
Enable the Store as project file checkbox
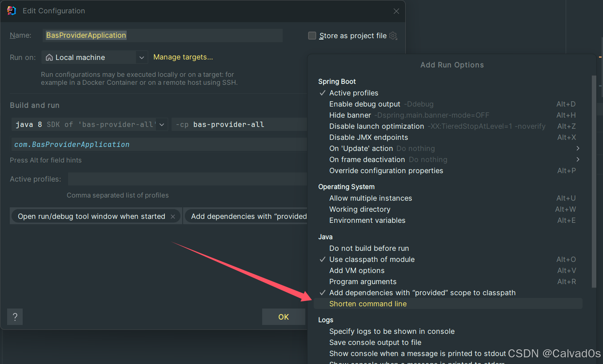point(312,36)
